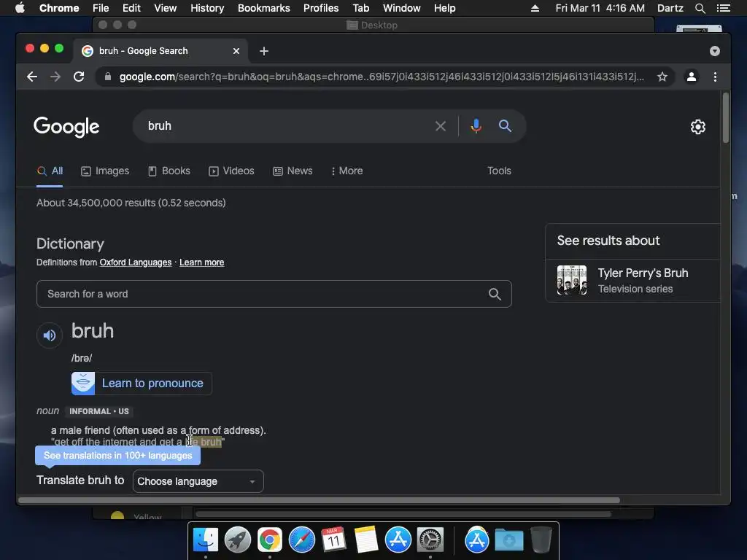Click the blue magnifier search button
Image resolution: width=747 pixels, height=560 pixels.
(x=505, y=126)
